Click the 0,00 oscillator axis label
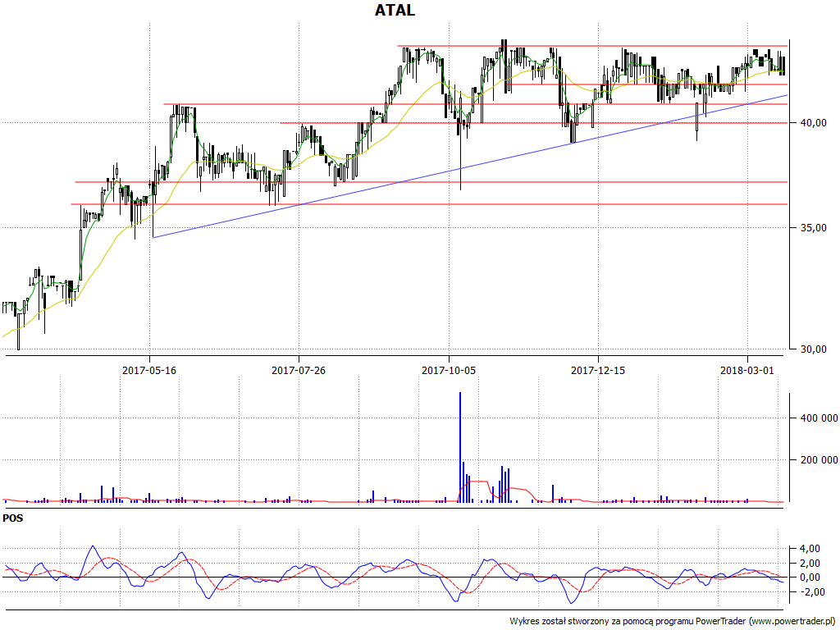This screenshot has height=630, width=840. coord(810,577)
